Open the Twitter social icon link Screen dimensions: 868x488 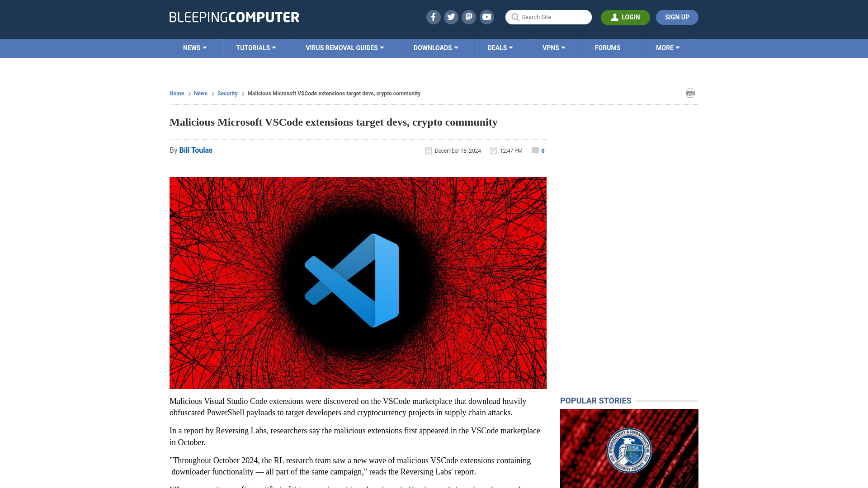coord(451,17)
